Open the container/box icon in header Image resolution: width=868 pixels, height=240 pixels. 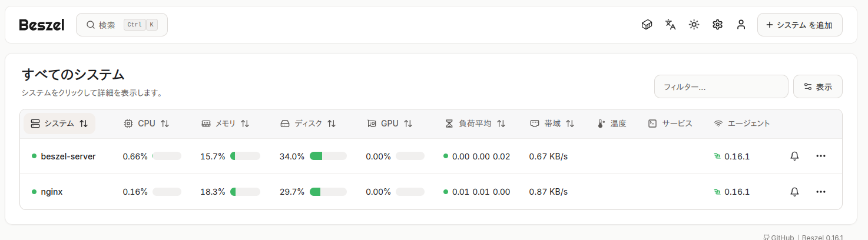tap(647, 25)
